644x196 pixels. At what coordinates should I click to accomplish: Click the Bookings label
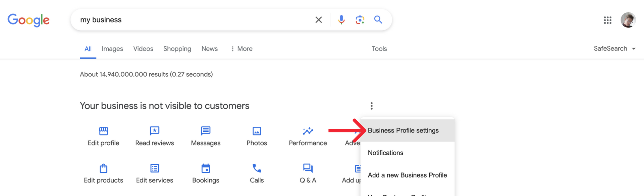(x=206, y=180)
